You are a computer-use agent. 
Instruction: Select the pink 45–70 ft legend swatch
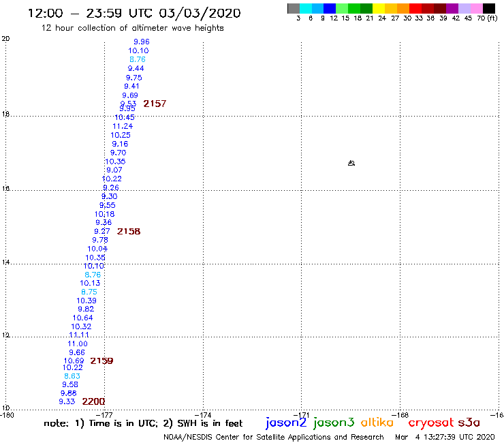tap(476, 8)
